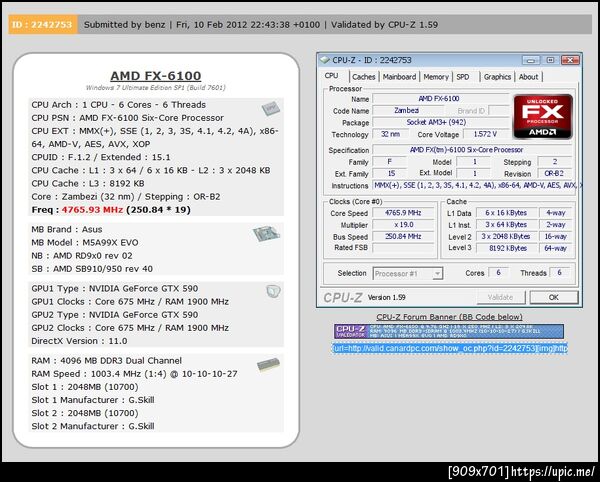Click the red 4765.93 MHz frequency text

[92, 210]
